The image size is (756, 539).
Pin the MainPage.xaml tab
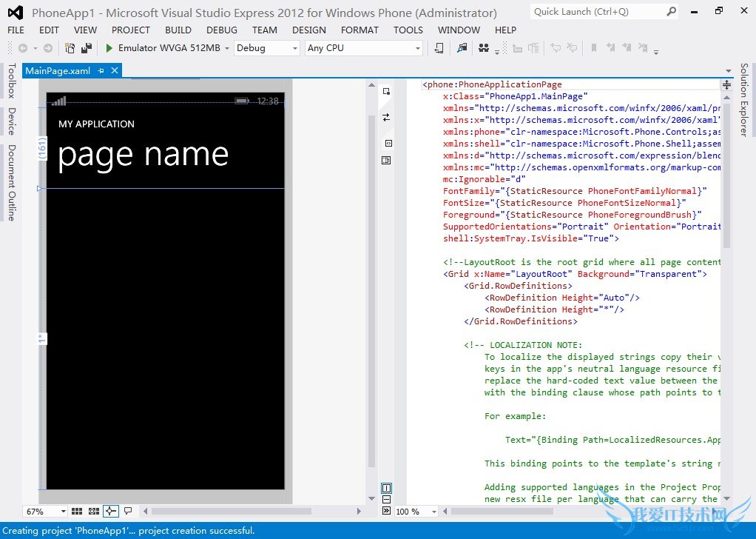pyautogui.click(x=101, y=71)
